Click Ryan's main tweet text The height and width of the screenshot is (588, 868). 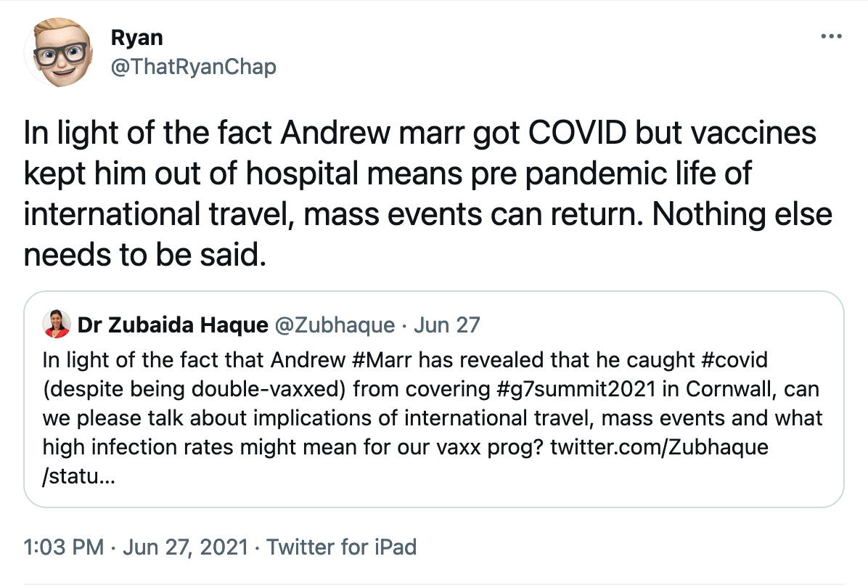[x=428, y=194]
